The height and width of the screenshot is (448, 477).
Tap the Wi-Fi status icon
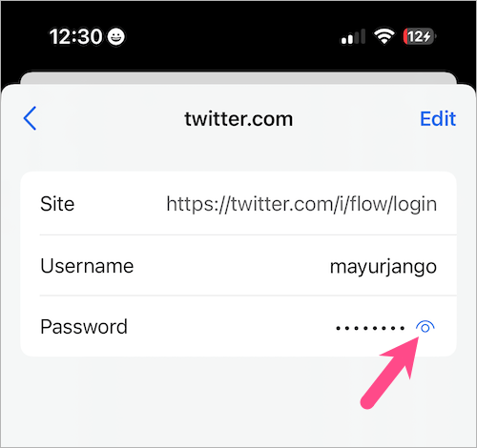coord(384,36)
